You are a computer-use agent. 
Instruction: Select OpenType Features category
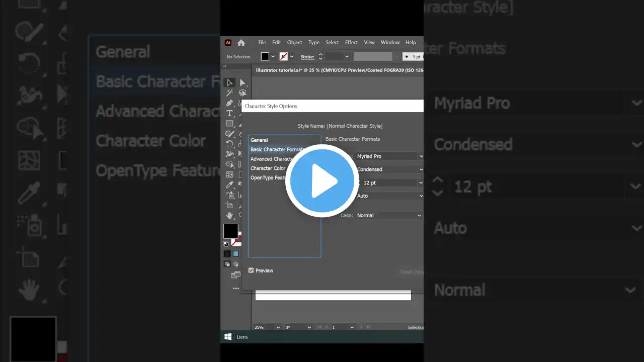(284, 177)
